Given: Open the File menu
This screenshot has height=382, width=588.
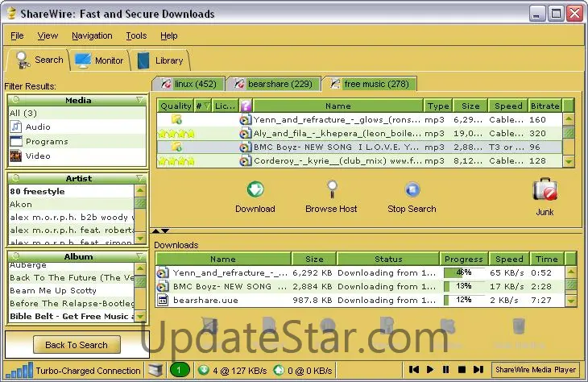Looking at the screenshot, I should tap(17, 35).
